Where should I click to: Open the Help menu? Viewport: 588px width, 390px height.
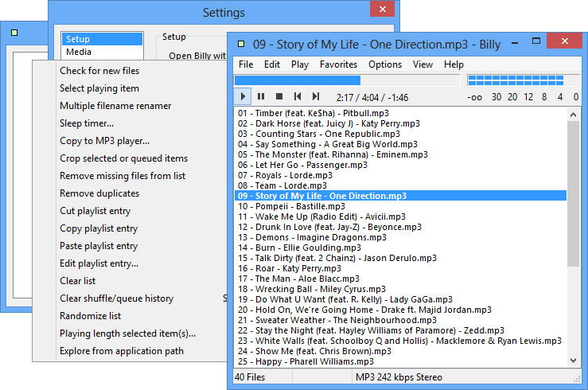[454, 64]
